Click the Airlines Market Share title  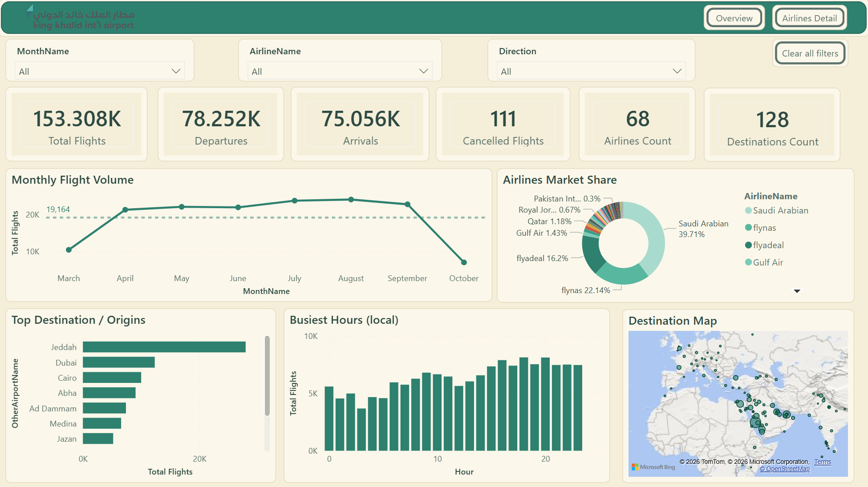point(560,180)
